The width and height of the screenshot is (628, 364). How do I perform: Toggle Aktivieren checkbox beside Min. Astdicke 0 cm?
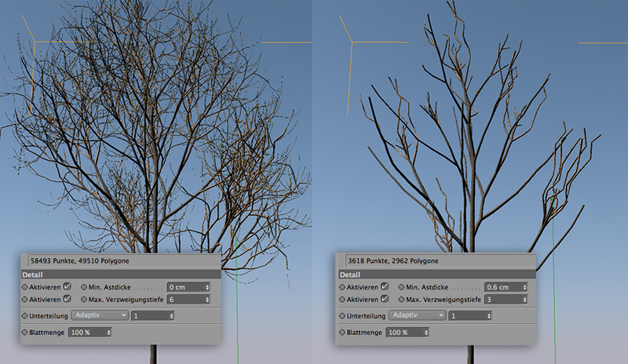coord(68,286)
